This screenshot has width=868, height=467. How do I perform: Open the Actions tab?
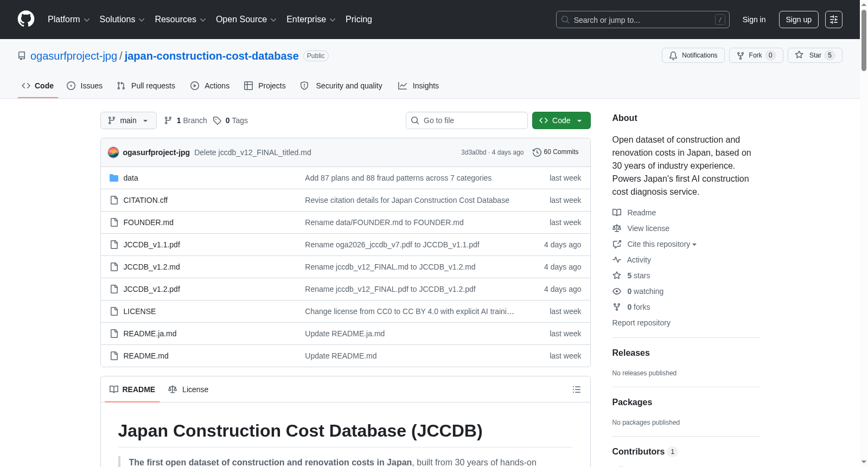[x=210, y=86]
